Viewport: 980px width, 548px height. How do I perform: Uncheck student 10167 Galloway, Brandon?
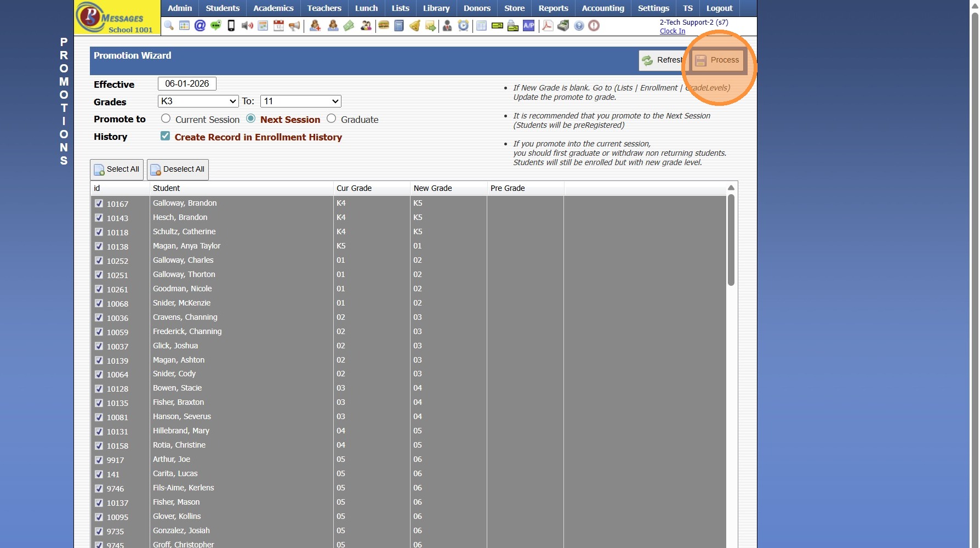[99, 204]
